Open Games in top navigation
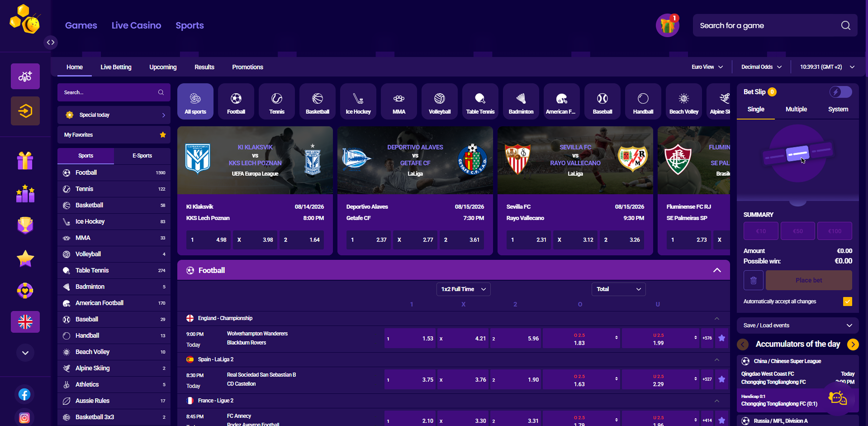This screenshot has height=426, width=868. point(81,25)
